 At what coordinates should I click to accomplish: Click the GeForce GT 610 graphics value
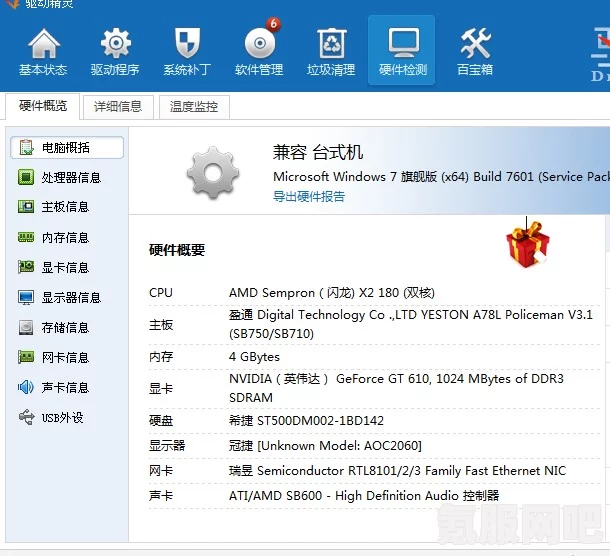396,388
